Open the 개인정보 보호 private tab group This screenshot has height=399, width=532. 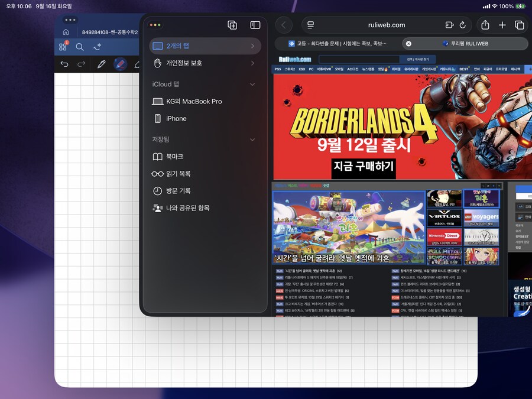(x=205, y=63)
